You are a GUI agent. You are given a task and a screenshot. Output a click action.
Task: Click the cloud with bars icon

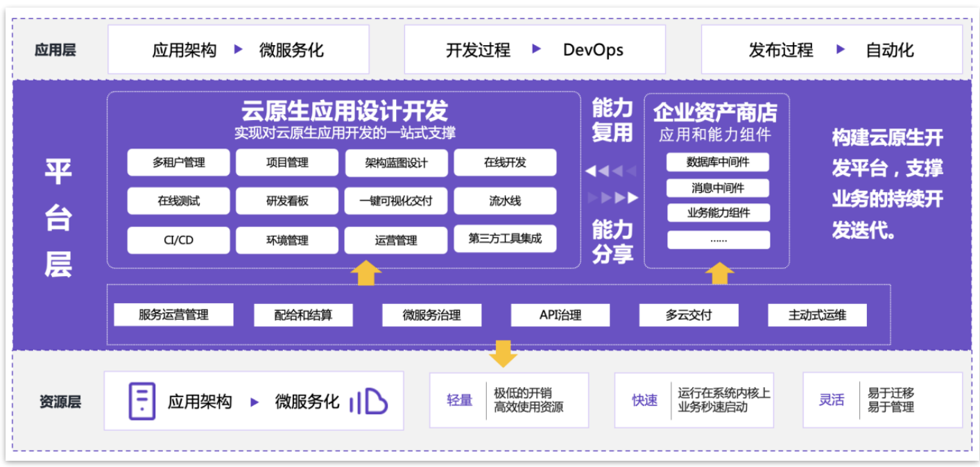point(368,401)
